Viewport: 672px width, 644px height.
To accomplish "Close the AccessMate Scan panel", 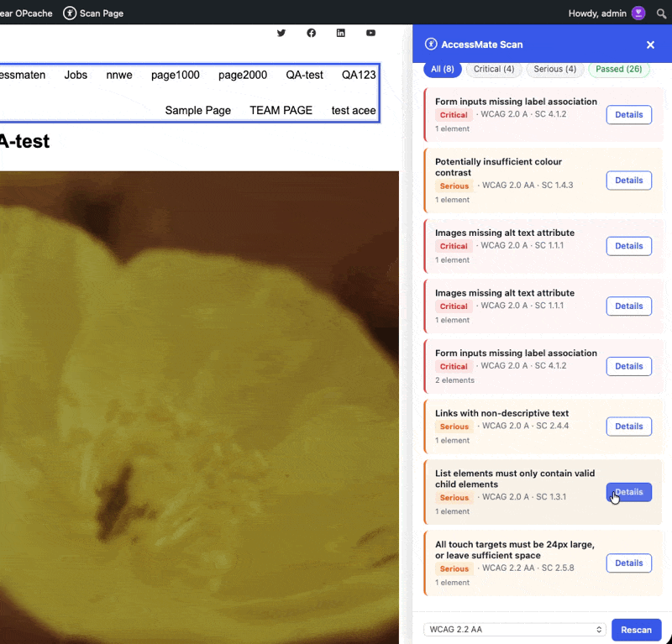I will point(650,45).
